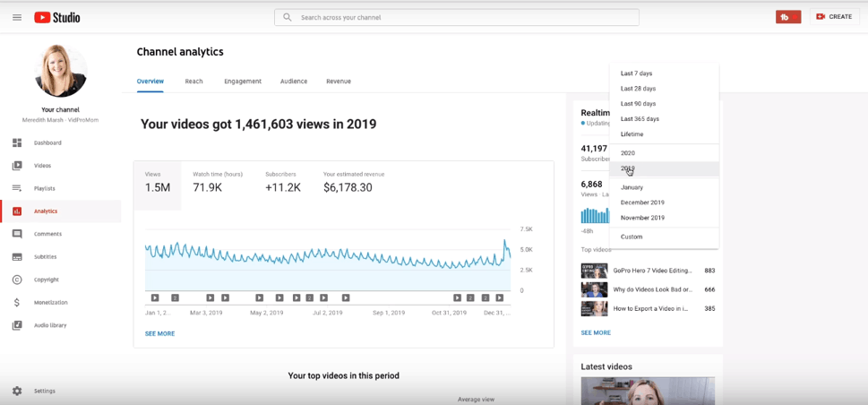868x405 pixels.
Task: Choose 'Last 365 days' date range
Action: (665, 119)
